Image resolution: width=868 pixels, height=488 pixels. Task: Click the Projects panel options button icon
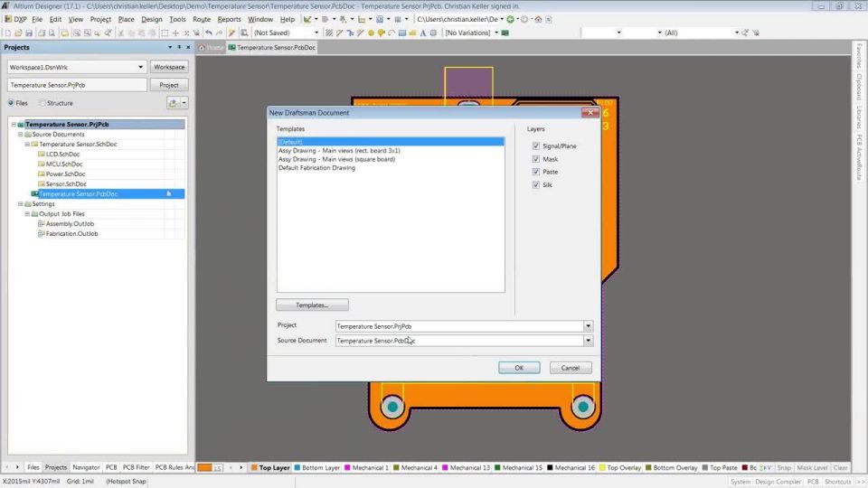tap(170, 48)
